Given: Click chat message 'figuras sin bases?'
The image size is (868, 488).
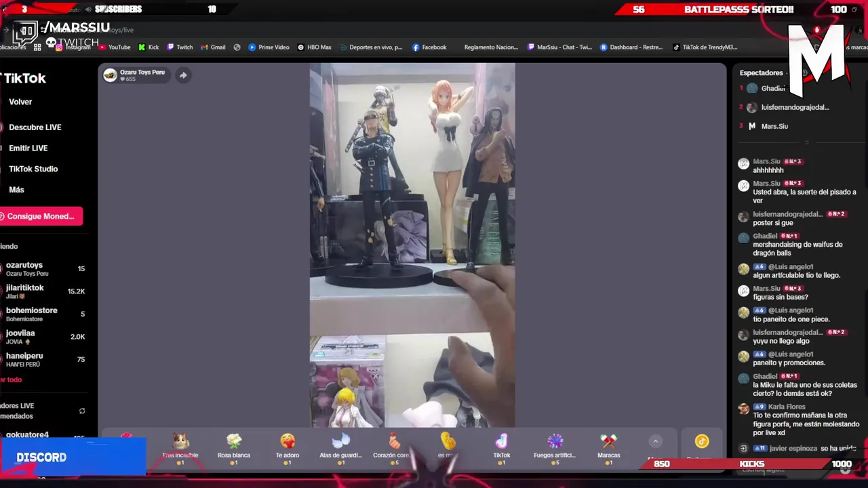Looking at the screenshot, I should pos(781,298).
